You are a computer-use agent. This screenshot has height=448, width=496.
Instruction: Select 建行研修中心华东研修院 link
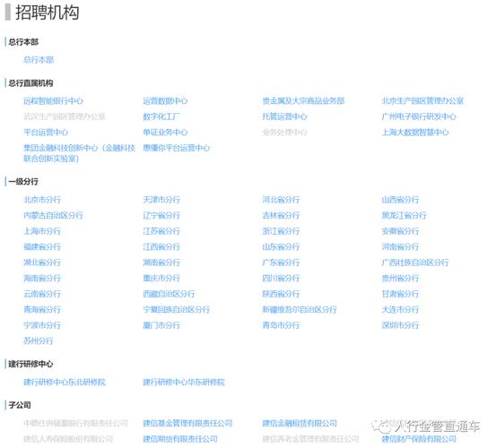[184, 382]
